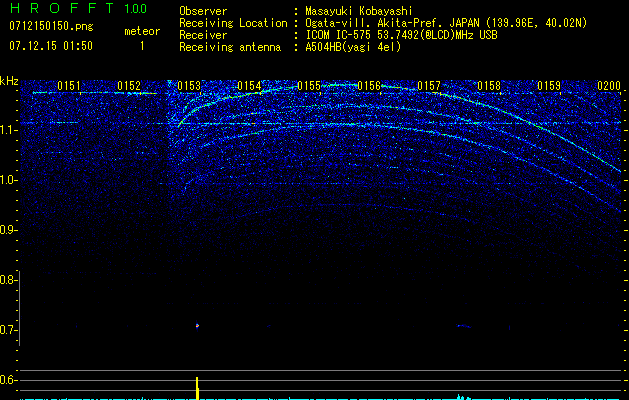The height and width of the screenshot is (400, 629).
Task: Click the 0.9 kHz axis label
Action: [8, 230]
